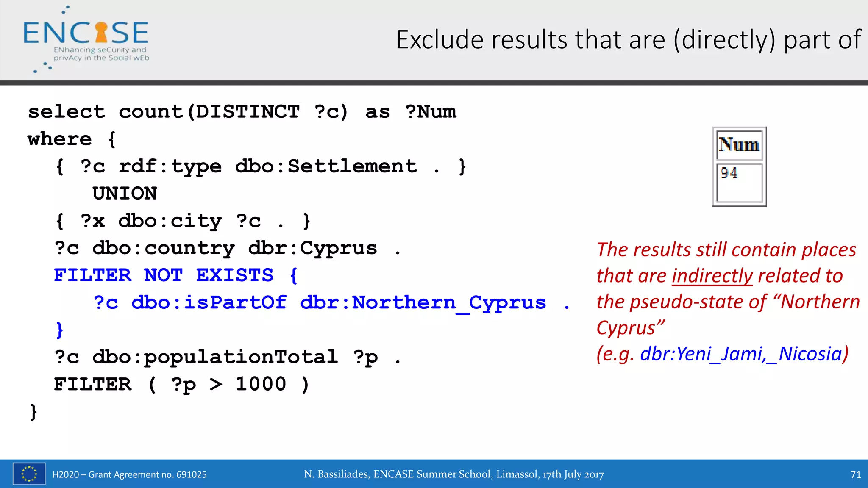
Task: Click the dbo:populationTotal ?p line
Action: [227, 357]
